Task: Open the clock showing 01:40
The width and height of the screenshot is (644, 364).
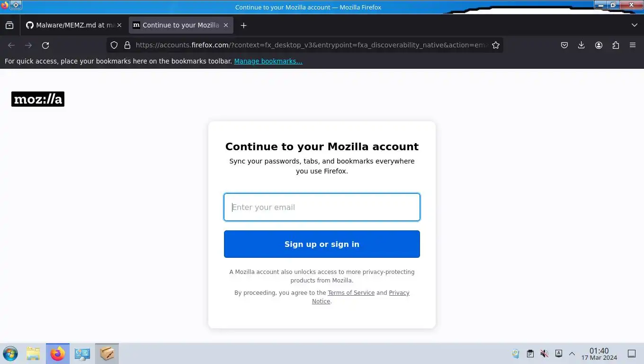Action: pos(599,354)
